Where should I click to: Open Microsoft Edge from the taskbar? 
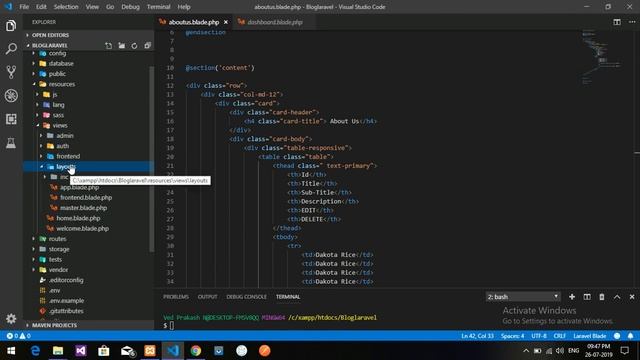point(35,351)
